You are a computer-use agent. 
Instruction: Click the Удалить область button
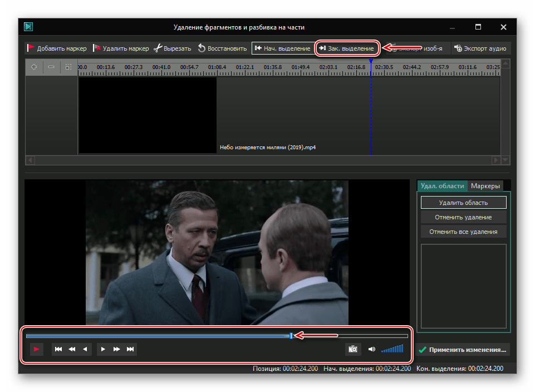(x=463, y=203)
